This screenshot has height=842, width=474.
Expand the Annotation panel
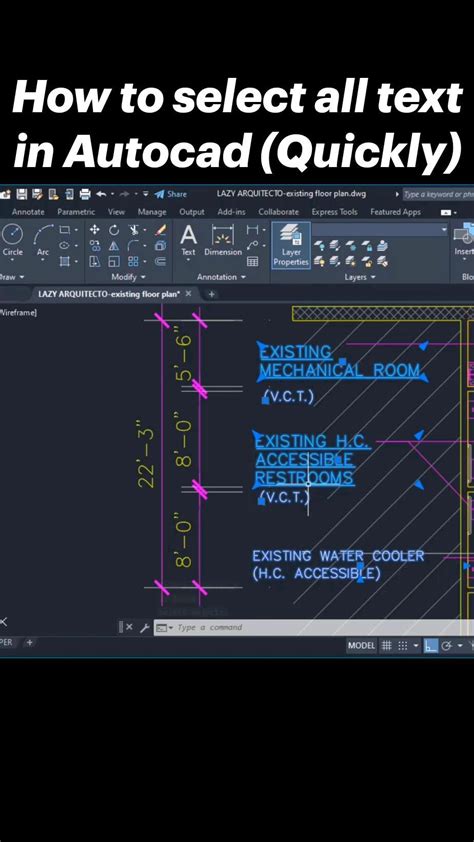click(x=221, y=277)
